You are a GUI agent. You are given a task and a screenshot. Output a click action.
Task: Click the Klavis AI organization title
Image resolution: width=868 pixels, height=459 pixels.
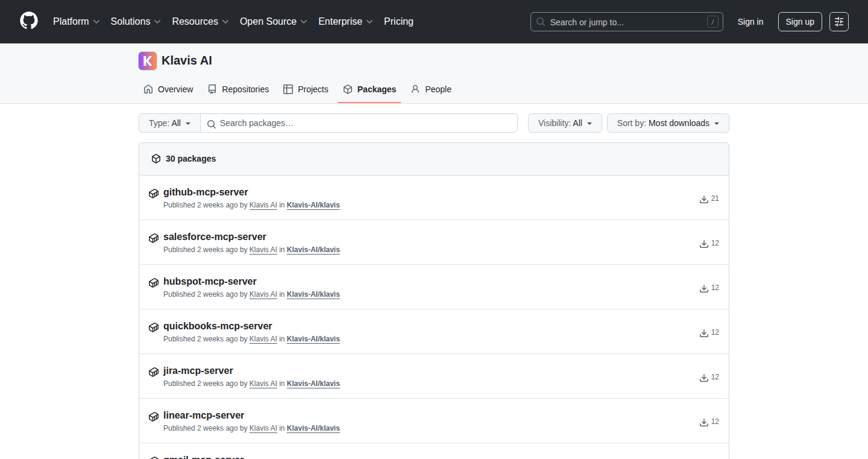click(x=187, y=61)
